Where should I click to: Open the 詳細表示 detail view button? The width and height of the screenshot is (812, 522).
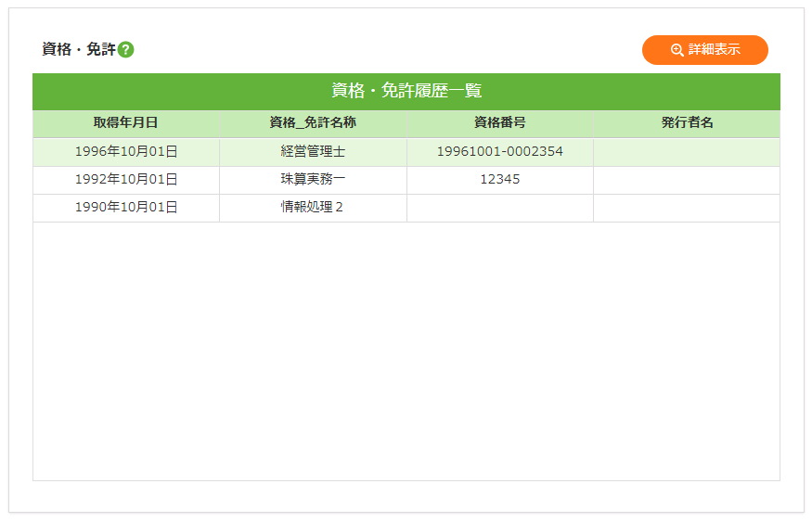click(x=705, y=50)
